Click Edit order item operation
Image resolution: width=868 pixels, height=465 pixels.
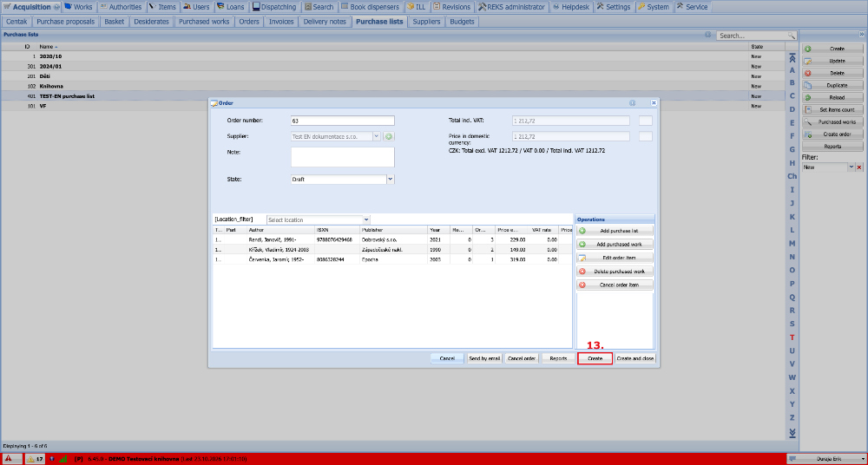coord(615,258)
